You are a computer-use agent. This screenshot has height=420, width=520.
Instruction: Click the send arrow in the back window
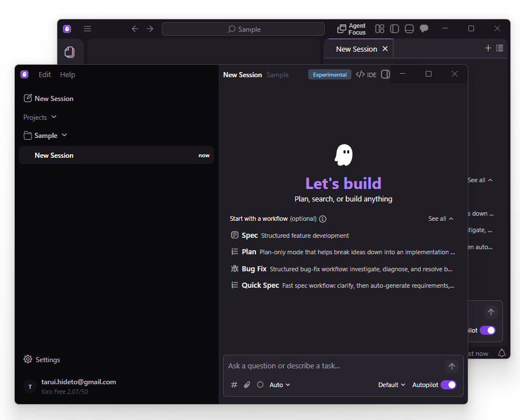(491, 312)
